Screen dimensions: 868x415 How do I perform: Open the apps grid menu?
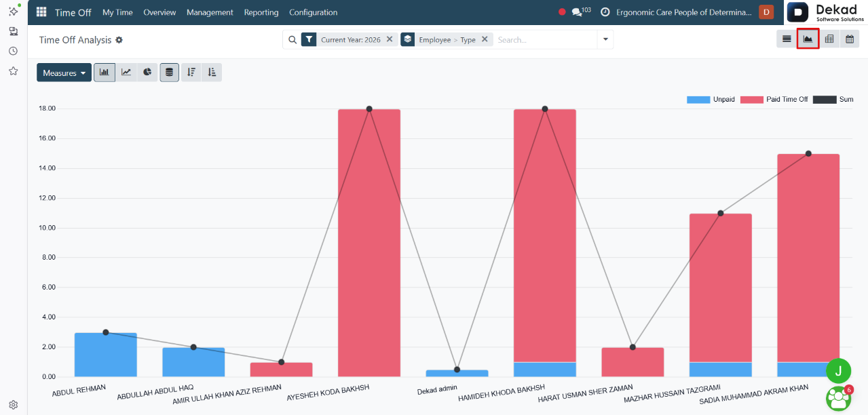(x=41, y=12)
